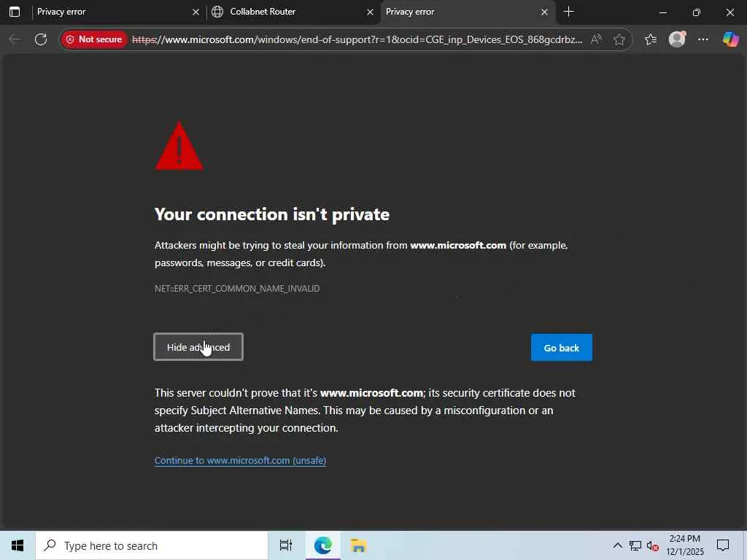Show hidden system tray icons chevron

[x=617, y=545]
